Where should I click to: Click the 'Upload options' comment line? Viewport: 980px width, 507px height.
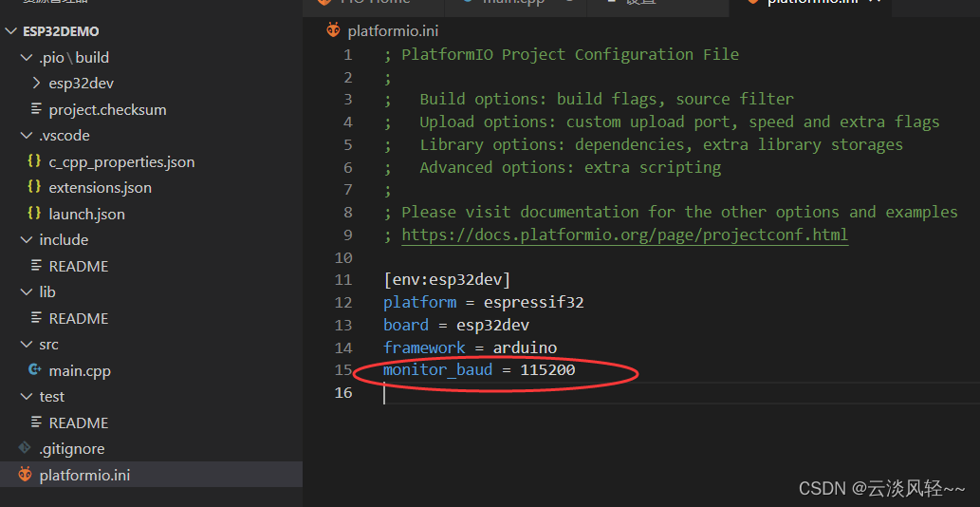[x=661, y=122]
